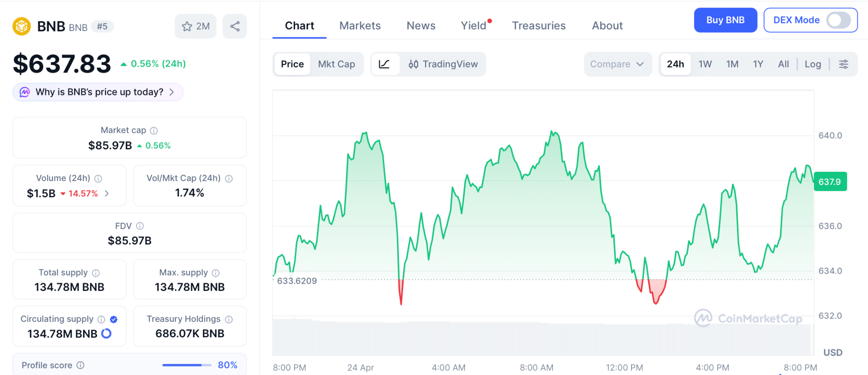Toggle Log scale on chart

(812, 64)
